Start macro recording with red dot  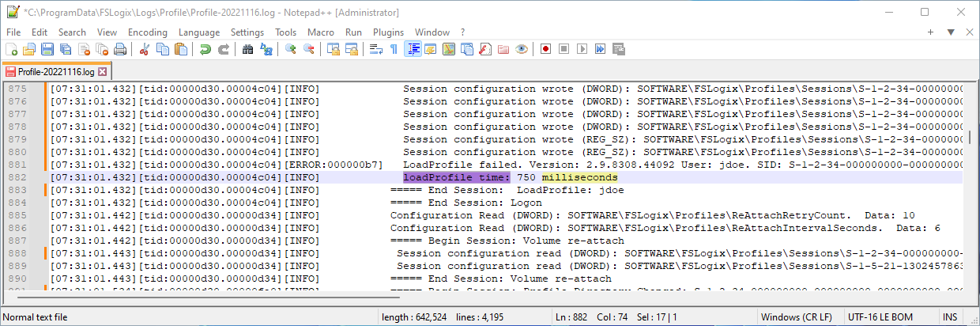tap(545, 49)
